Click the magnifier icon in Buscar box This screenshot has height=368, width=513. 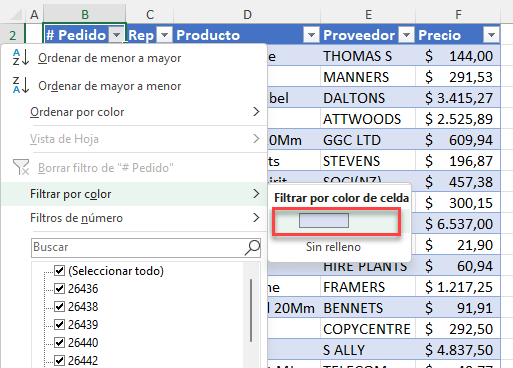pyautogui.click(x=252, y=248)
